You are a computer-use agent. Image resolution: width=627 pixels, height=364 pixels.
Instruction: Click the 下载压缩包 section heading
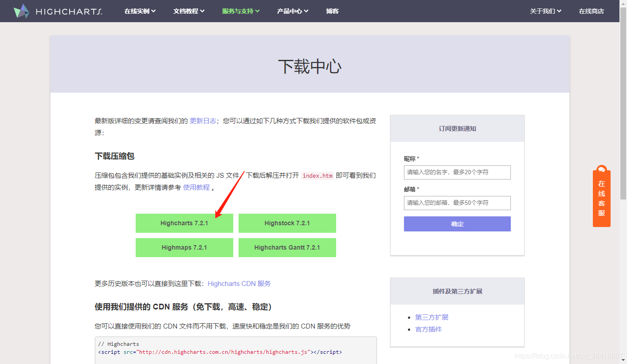click(x=114, y=156)
